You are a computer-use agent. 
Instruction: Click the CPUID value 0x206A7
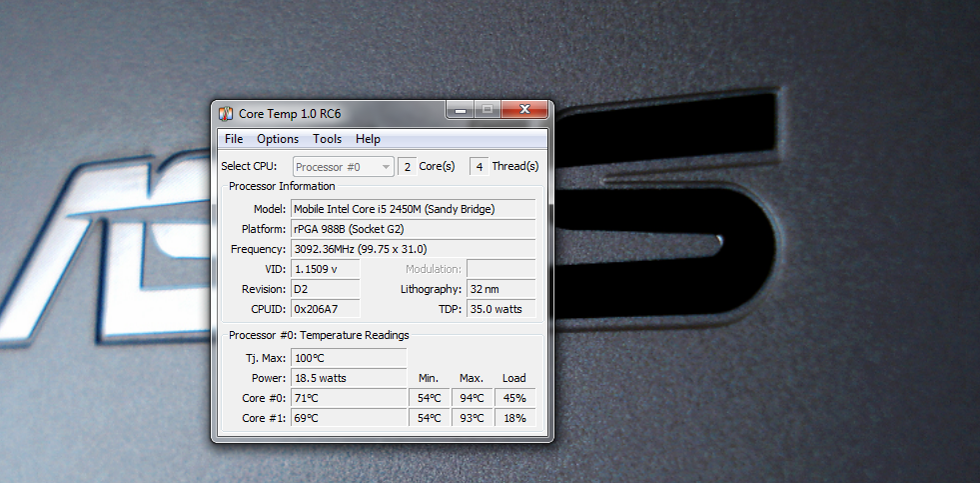326,309
